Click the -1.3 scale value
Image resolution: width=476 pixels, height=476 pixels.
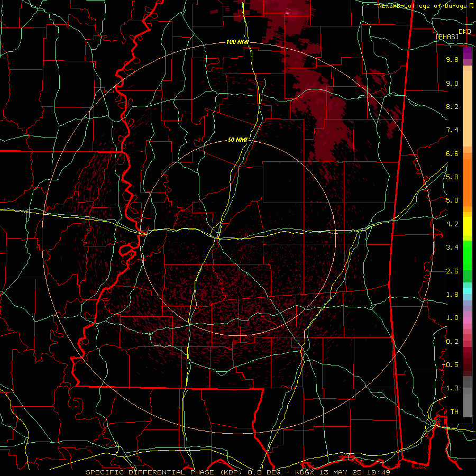(x=450, y=389)
